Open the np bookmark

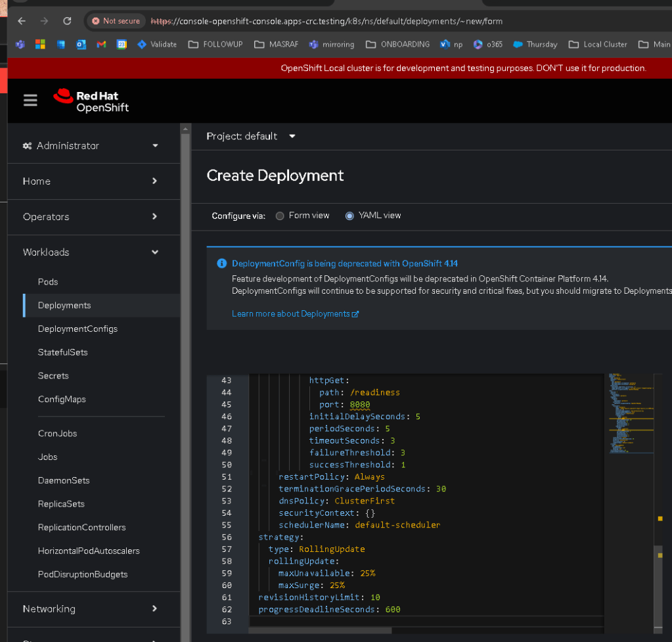pos(451,44)
